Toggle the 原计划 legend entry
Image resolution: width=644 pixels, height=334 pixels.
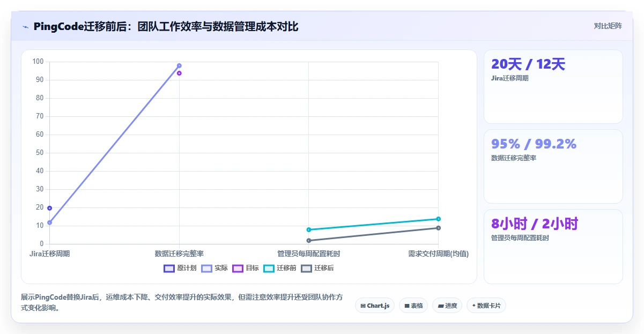tap(180, 268)
